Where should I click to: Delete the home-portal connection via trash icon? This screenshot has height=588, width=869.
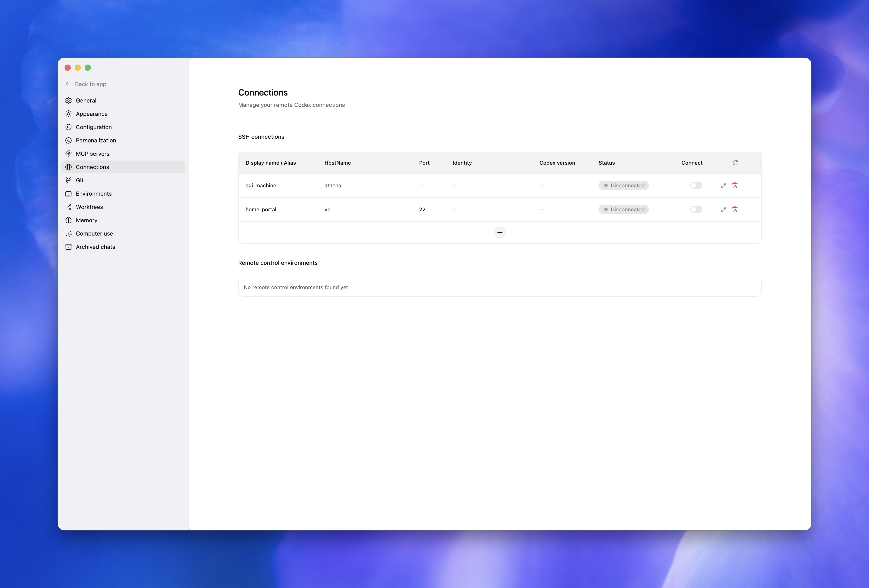point(735,209)
